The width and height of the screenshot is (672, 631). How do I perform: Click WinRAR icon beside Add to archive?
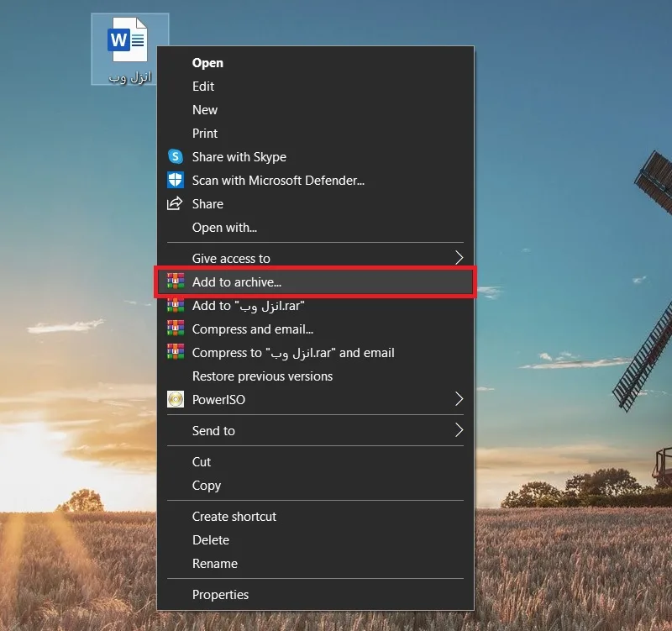176,281
